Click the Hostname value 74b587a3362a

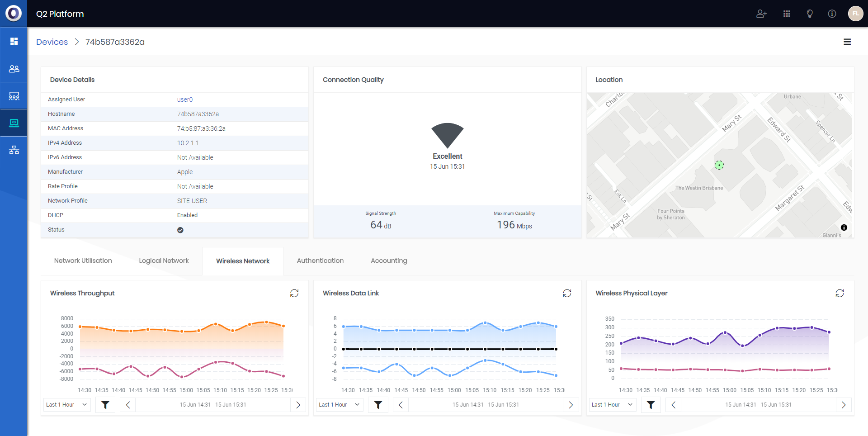point(198,114)
